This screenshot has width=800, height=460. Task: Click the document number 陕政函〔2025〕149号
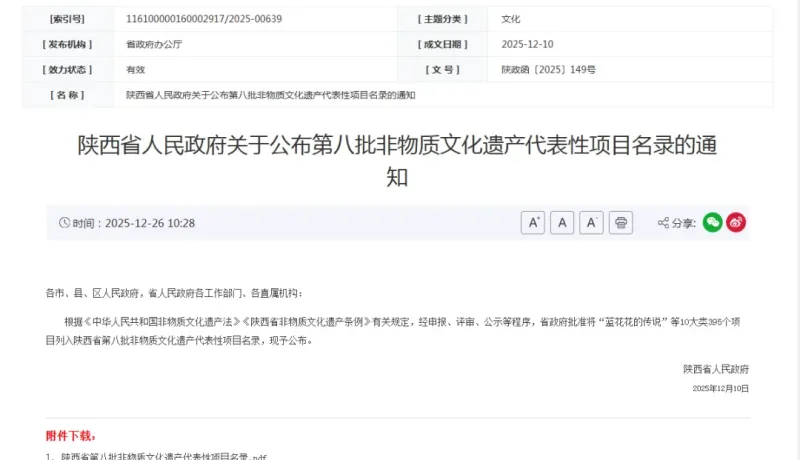click(x=548, y=70)
